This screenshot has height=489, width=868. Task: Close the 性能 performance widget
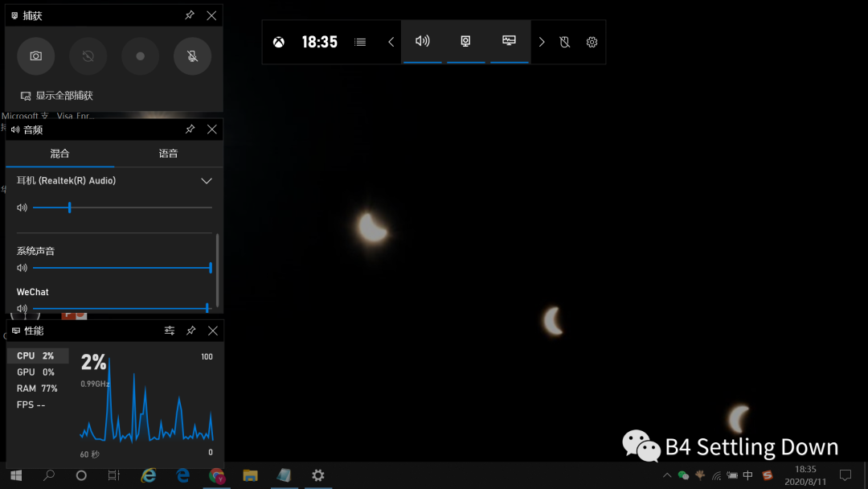(x=212, y=331)
